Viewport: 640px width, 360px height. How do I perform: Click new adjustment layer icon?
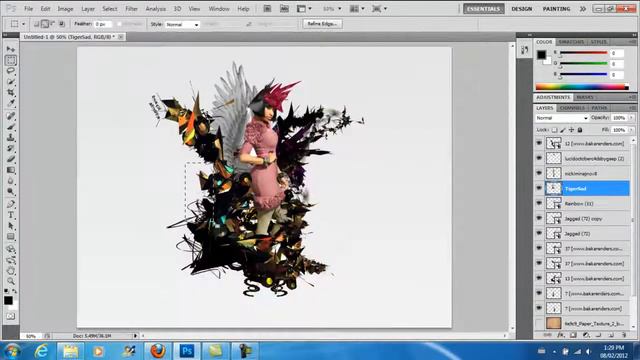586,335
